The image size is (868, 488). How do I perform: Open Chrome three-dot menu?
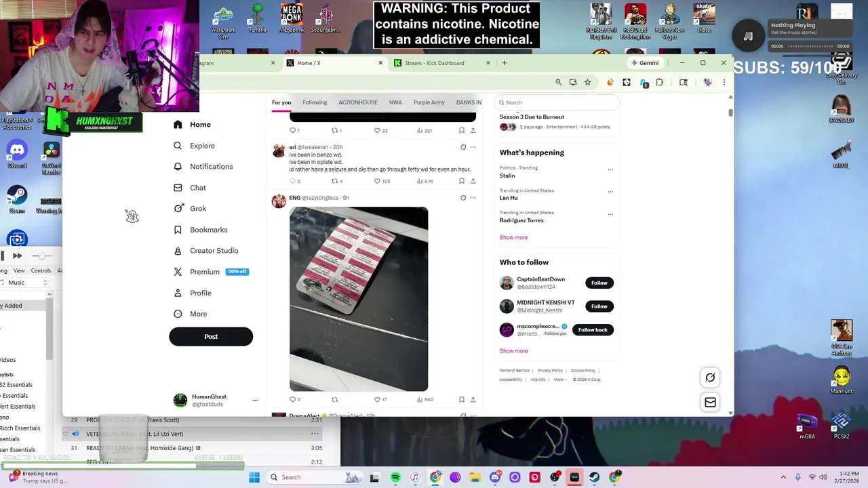724,82
